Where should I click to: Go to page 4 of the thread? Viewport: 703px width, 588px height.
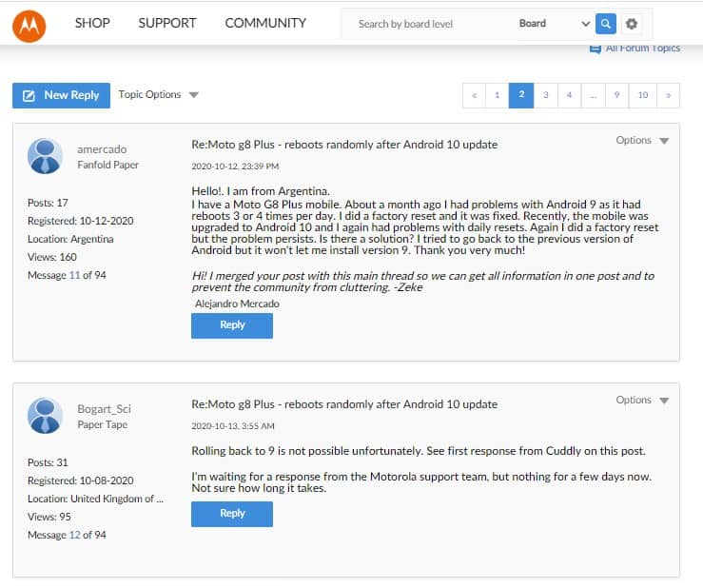[569, 95]
